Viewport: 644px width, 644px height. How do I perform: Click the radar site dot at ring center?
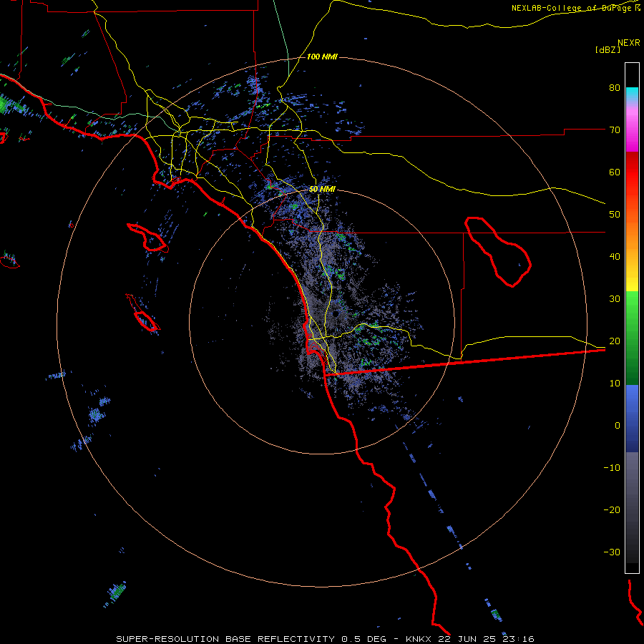tap(336, 314)
